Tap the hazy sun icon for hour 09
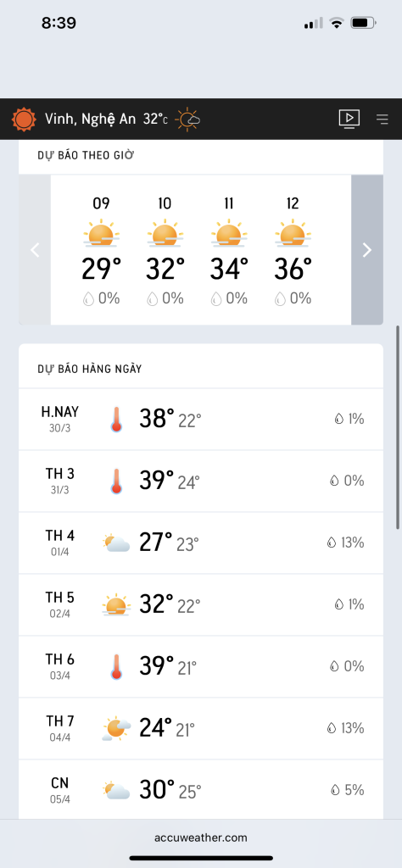 pyautogui.click(x=101, y=233)
